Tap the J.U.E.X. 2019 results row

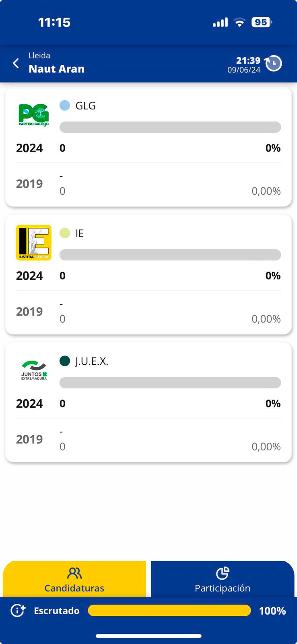148,439
